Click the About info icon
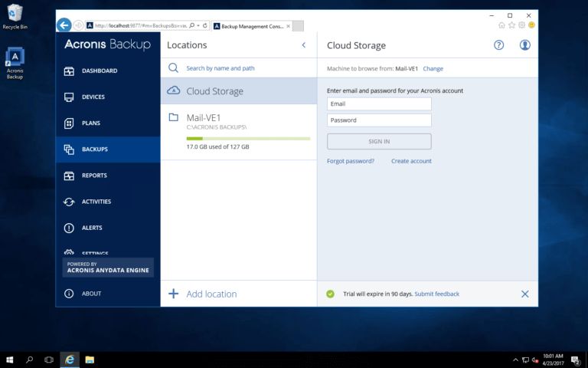588x368 pixels. click(69, 294)
